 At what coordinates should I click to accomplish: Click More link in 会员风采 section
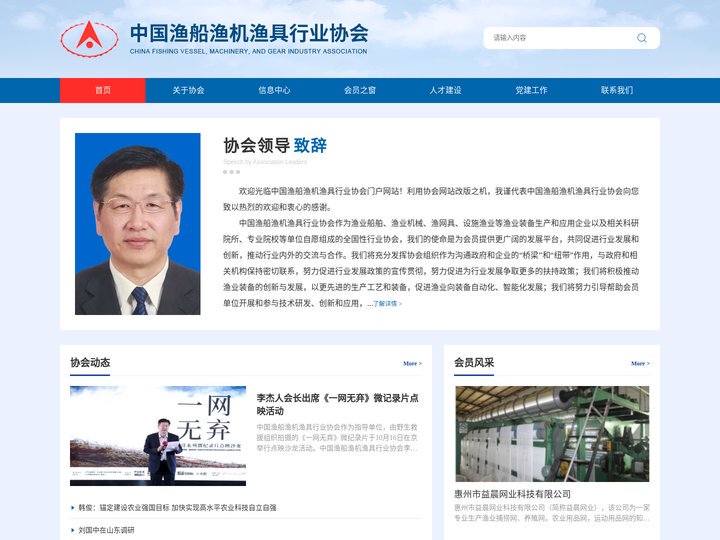pyautogui.click(x=640, y=363)
